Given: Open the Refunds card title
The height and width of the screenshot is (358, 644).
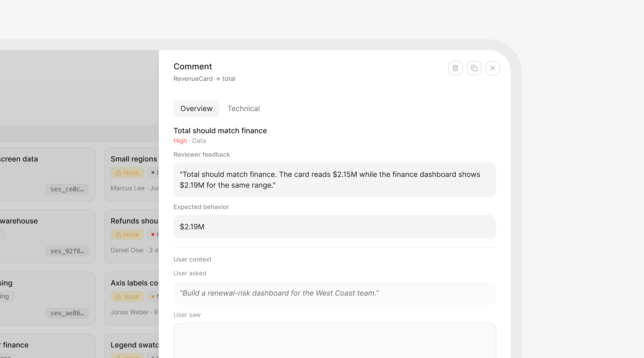Looking at the screenshot, I should click(134, 221).
